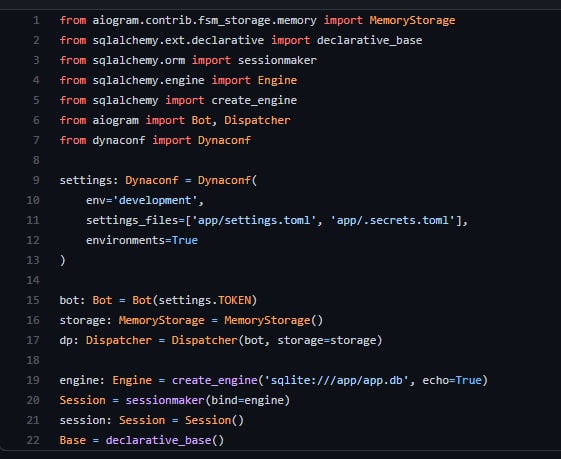Click line number 19

tap(33, 380)
